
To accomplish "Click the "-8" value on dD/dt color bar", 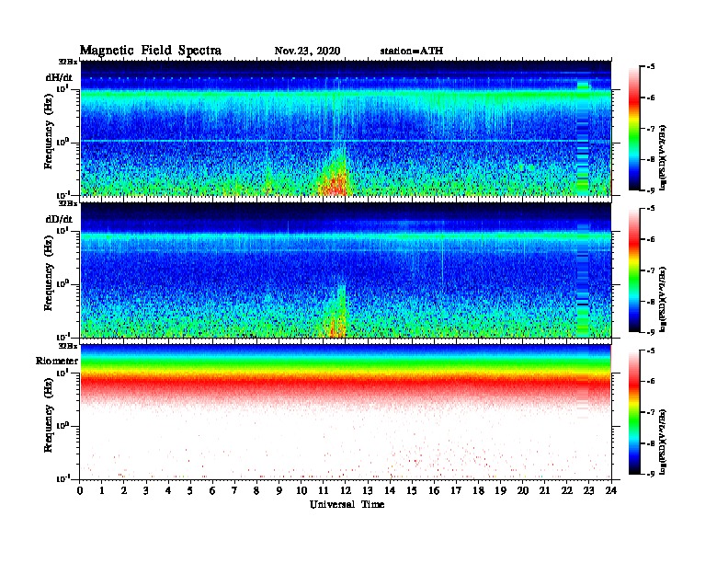I will pyautogui.click(x=651, y=302).
